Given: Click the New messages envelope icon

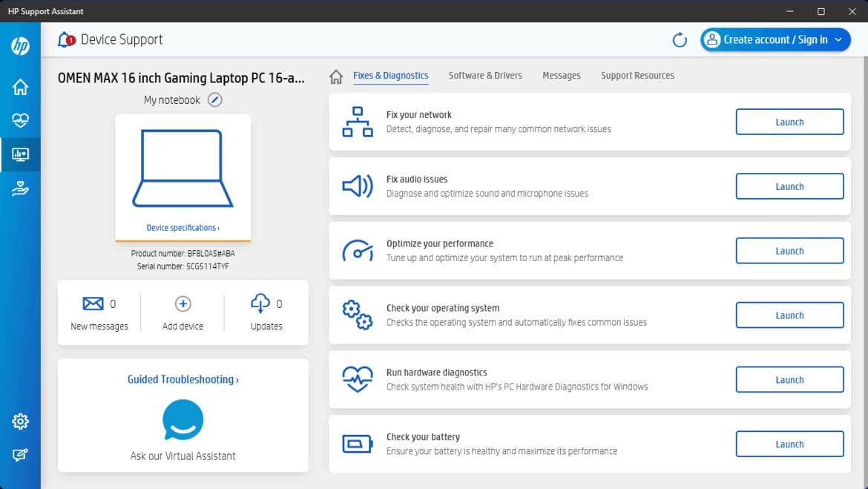Looking at the screenshot, I should [x=93, y=303].
